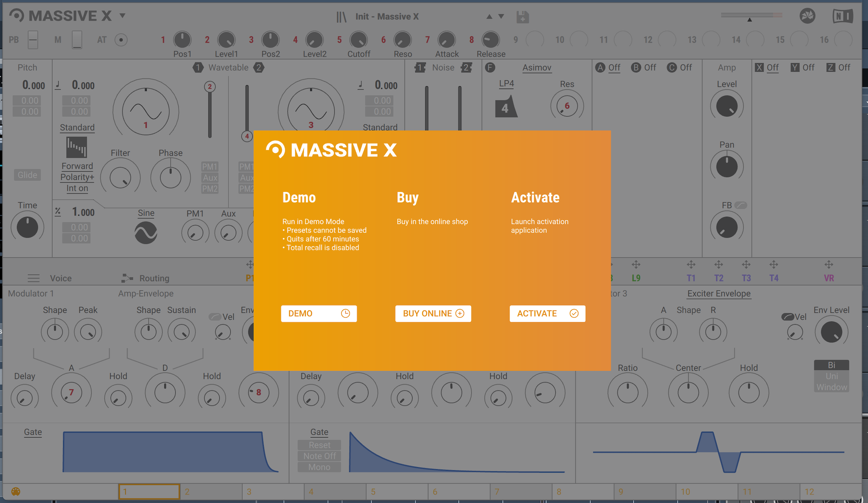Click the Native Instruments NI logo icon
Screen dimensions: 868x503
pyautogui.click(x=842, y=16)
